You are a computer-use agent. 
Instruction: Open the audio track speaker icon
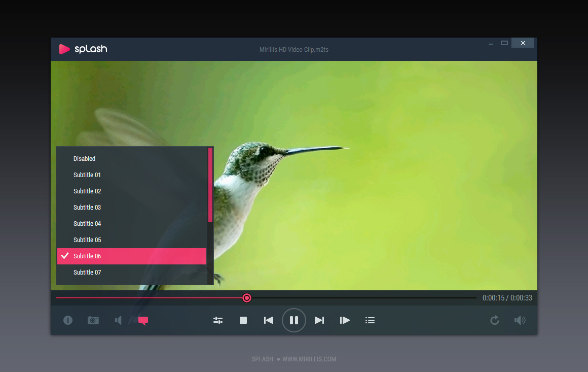pyautogui.click(x=118, y=320)
